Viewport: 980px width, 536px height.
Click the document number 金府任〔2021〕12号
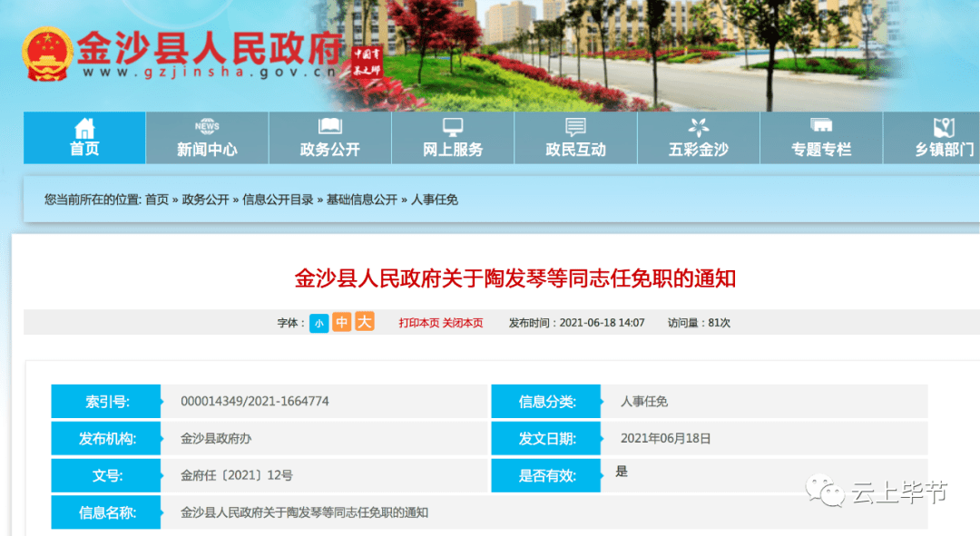pos(237,475)
